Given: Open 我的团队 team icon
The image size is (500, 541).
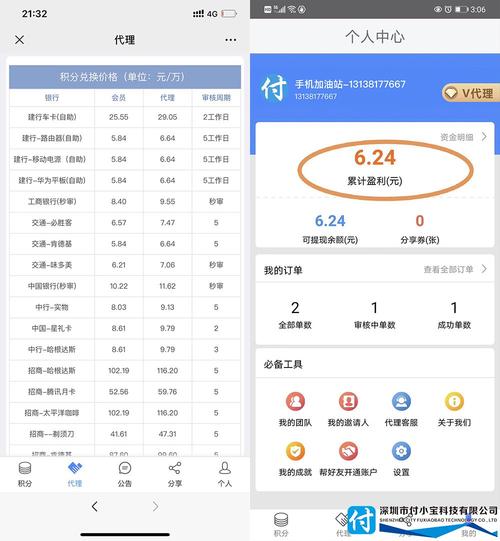Looking at the screenshot, I should (x=295, y=401).
